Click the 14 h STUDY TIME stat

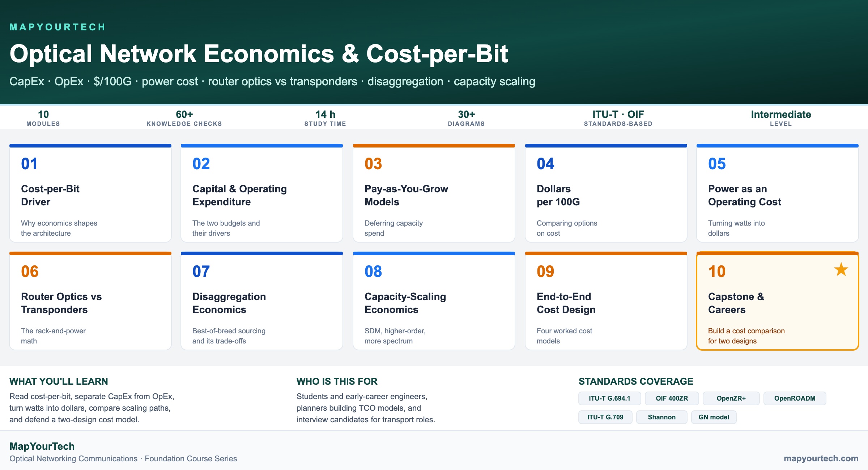pos(325,118)
